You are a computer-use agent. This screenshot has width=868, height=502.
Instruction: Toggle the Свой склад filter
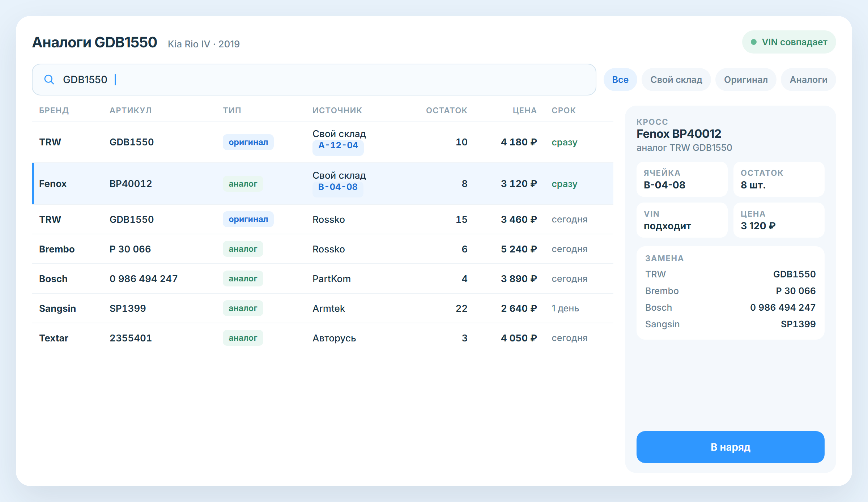pyautogui.click(x=676, y=80)
